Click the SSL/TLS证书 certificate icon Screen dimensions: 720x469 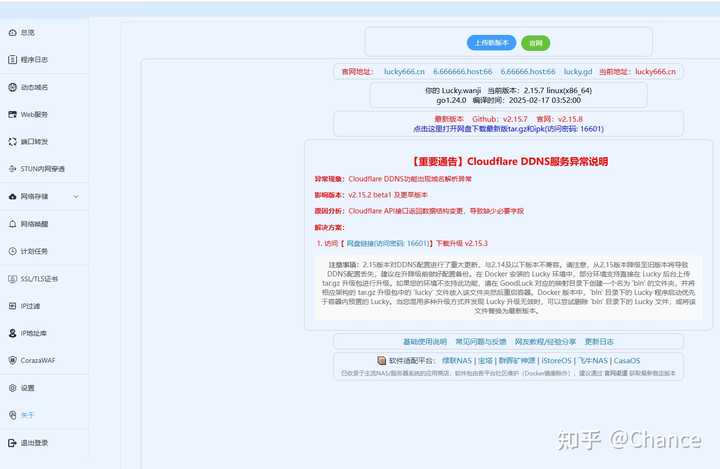click(12, 279)
